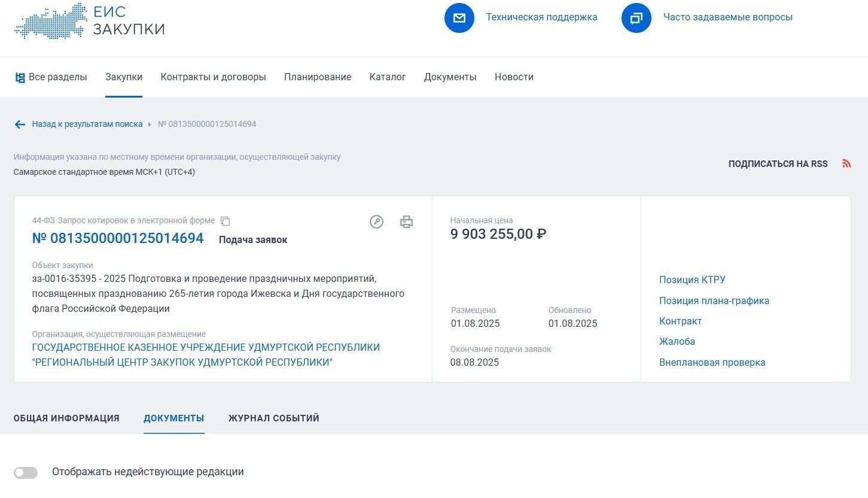Viewport: 868px width, 498px height.
Task: Switch to the Общая информация tab
Action: pos(66,418)
